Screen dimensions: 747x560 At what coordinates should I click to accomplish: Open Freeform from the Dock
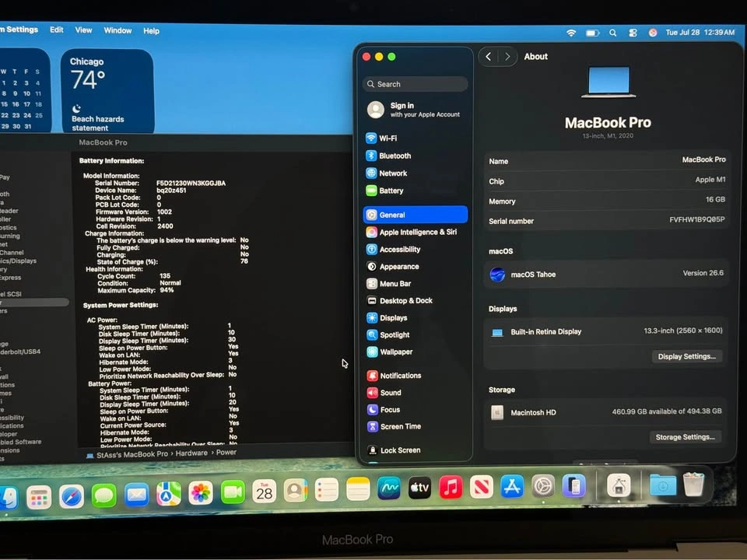pyautogui.click(x=389, y=488)
